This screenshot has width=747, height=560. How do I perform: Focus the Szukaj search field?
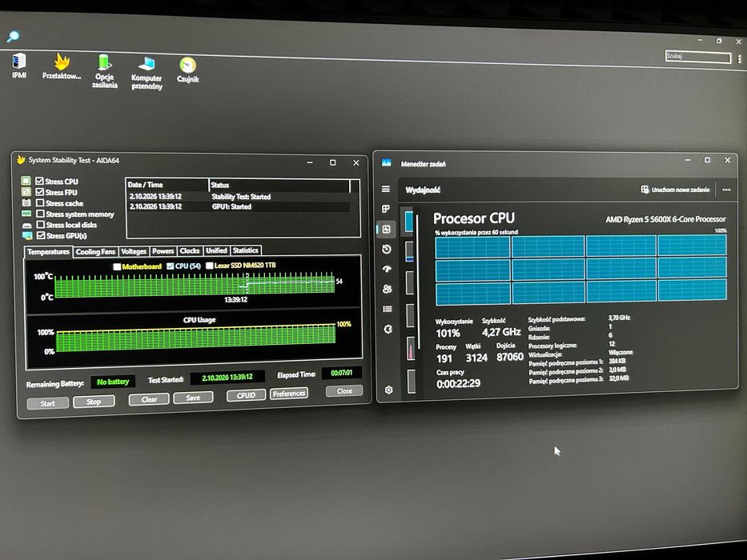click(x=698, y=57)
